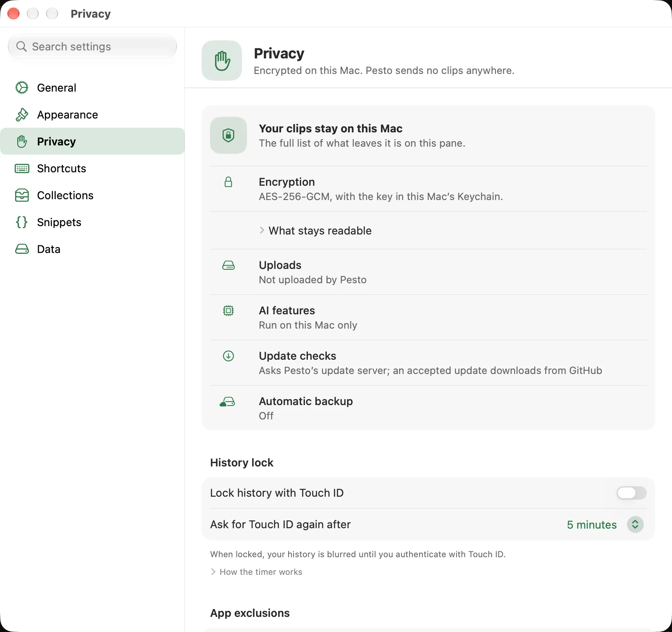
Task: Open the 5 minutes Touch ID interval popup
Action: click(605, 524)
